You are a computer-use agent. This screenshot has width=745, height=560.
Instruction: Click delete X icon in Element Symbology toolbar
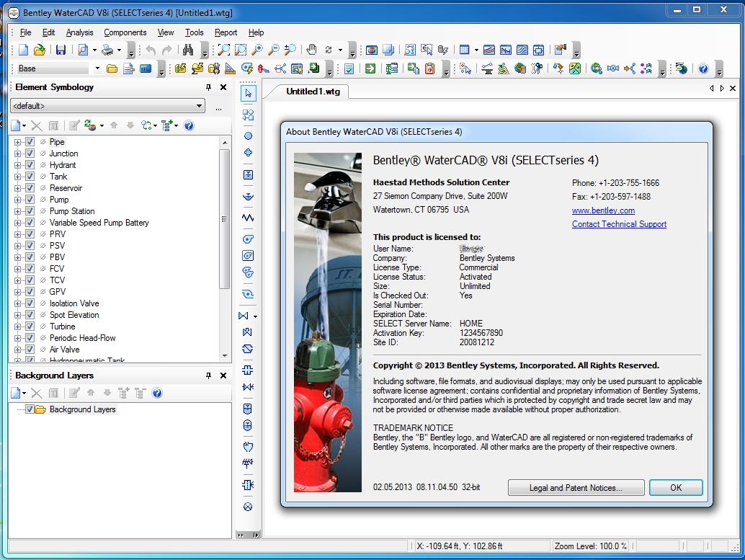pos(37,125)
